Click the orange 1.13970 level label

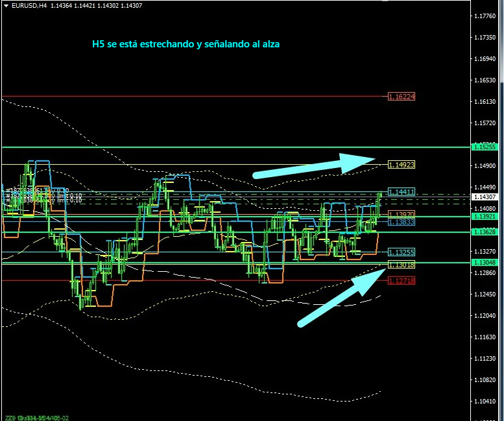[402, 214]
